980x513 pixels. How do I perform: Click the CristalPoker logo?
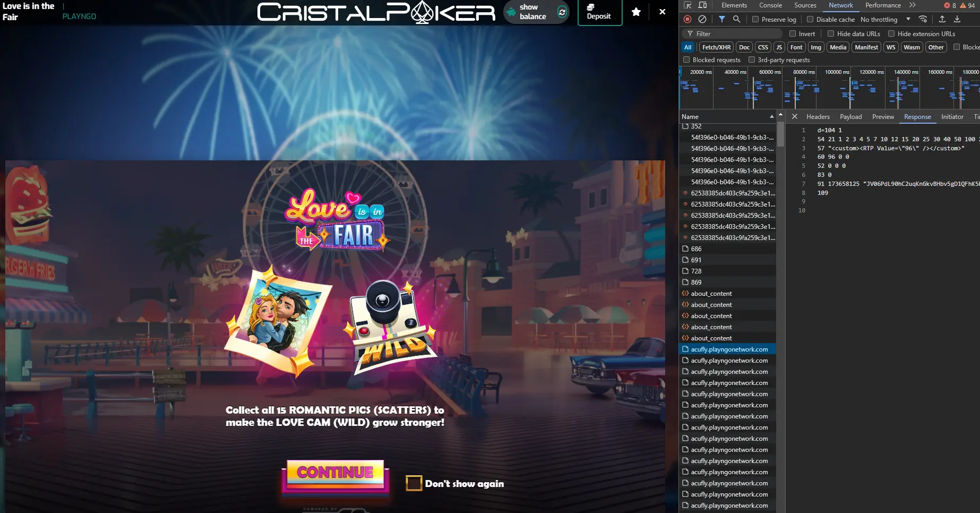(376, 12)
